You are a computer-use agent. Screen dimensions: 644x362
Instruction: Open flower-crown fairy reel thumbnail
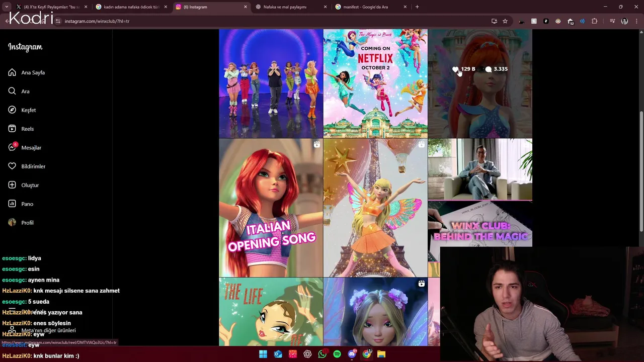coord(375,312)
